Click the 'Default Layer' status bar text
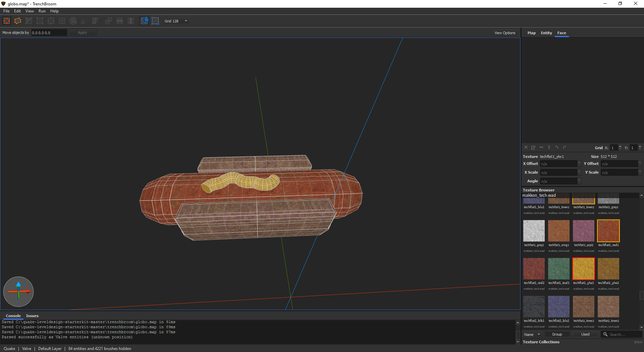This screenshot has height=352, width=644. pos(50,349)
